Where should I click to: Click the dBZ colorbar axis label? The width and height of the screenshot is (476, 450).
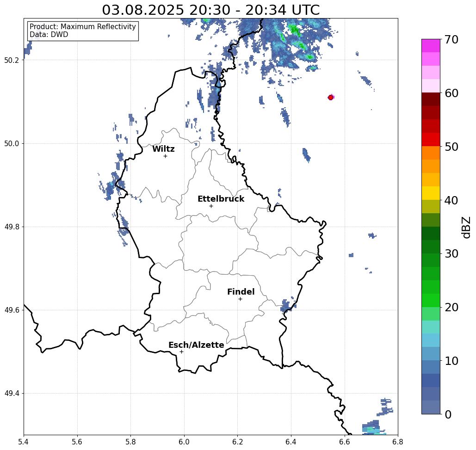466,227
